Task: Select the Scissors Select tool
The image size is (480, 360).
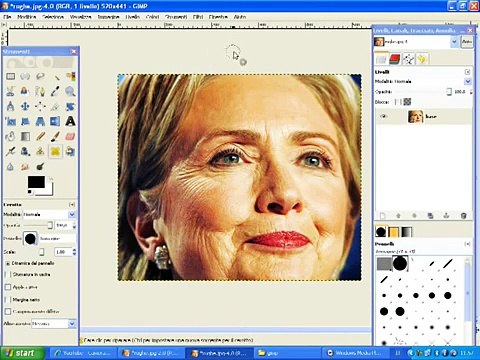Action: [11, 91]
